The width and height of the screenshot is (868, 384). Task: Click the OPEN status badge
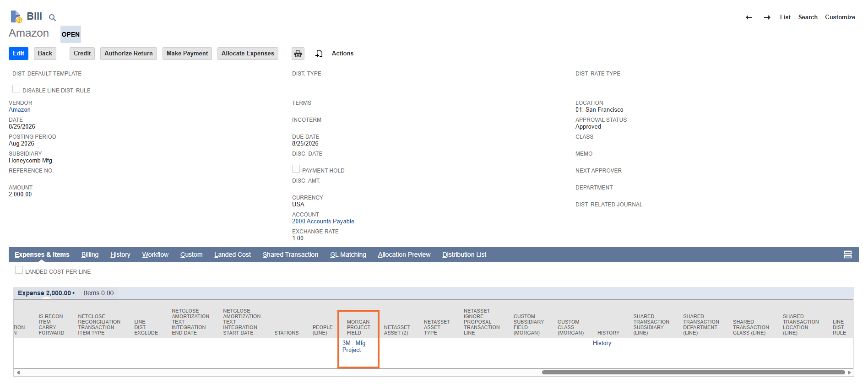point(71,34)
